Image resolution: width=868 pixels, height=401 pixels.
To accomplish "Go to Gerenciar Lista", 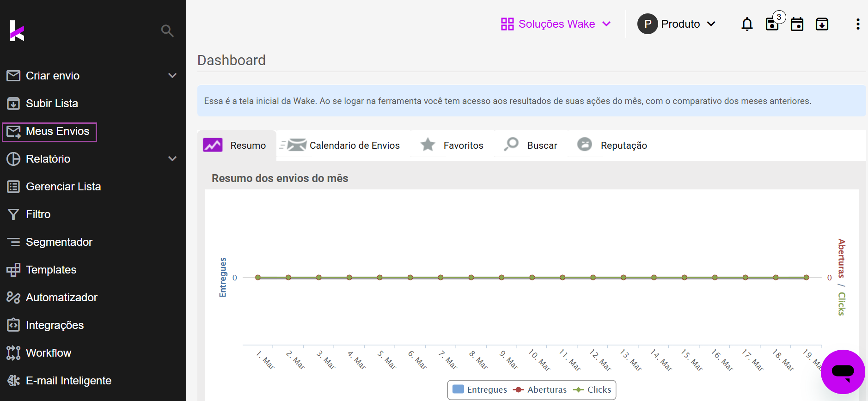I will (63, 187).
